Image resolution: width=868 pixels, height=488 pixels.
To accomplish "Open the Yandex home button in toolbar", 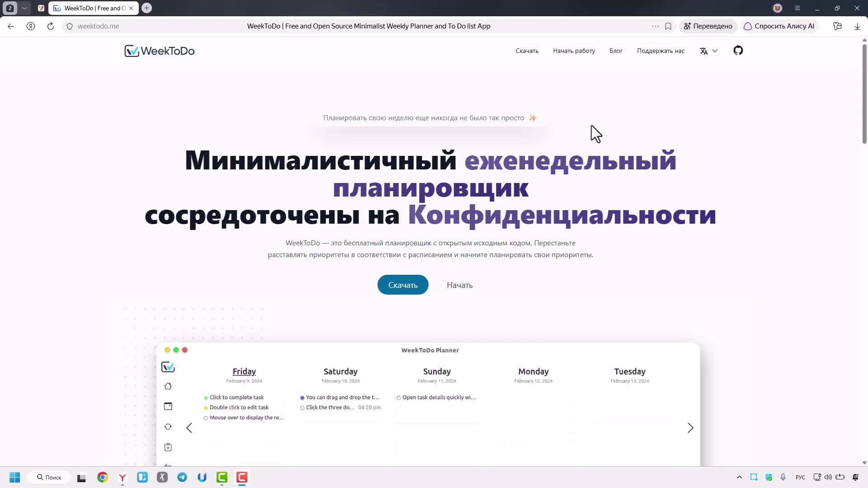I will coord(31,26).
